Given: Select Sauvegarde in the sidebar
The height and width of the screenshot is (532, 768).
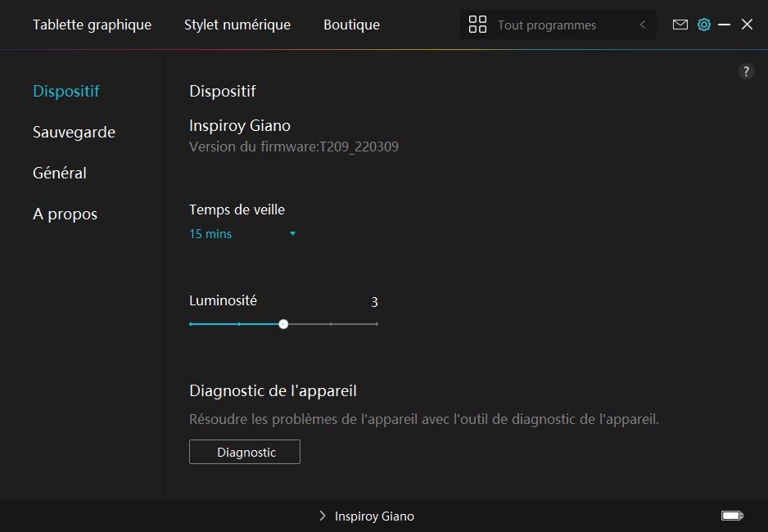Looking at the screenshot, I should point(74,132).
